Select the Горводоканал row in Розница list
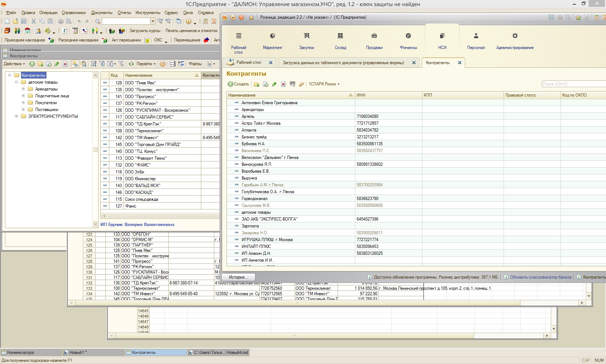This screenshot has height=364, width=606. 416,199
